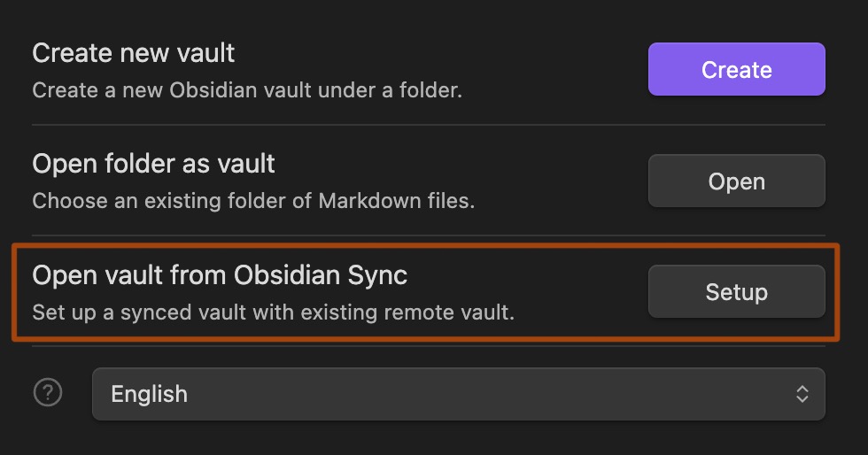Click the purple Create button

737,69
